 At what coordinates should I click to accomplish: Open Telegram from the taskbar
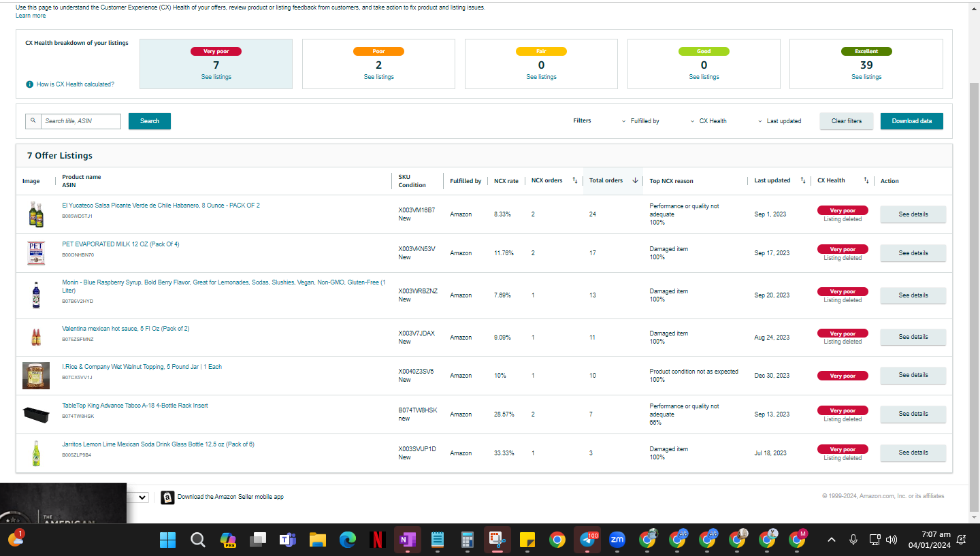(x=587, y=540)
